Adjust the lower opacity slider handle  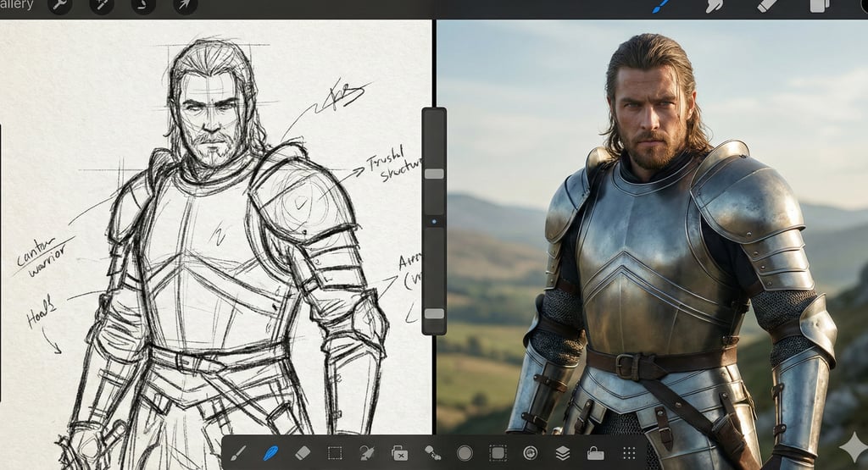coord(434,313)
